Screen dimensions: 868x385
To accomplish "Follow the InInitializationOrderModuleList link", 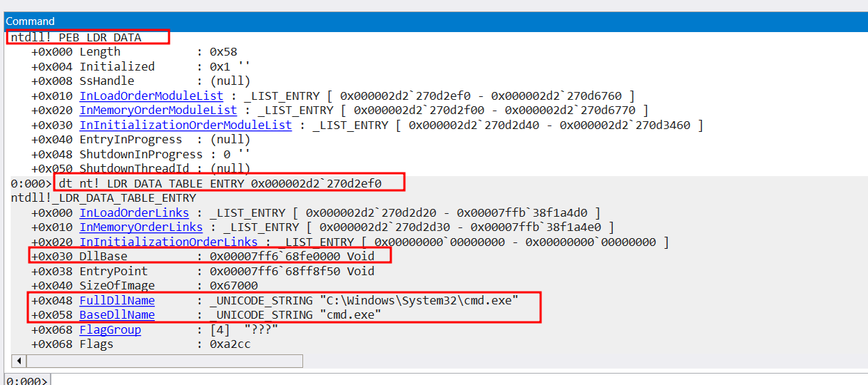I will pos(185,125).
